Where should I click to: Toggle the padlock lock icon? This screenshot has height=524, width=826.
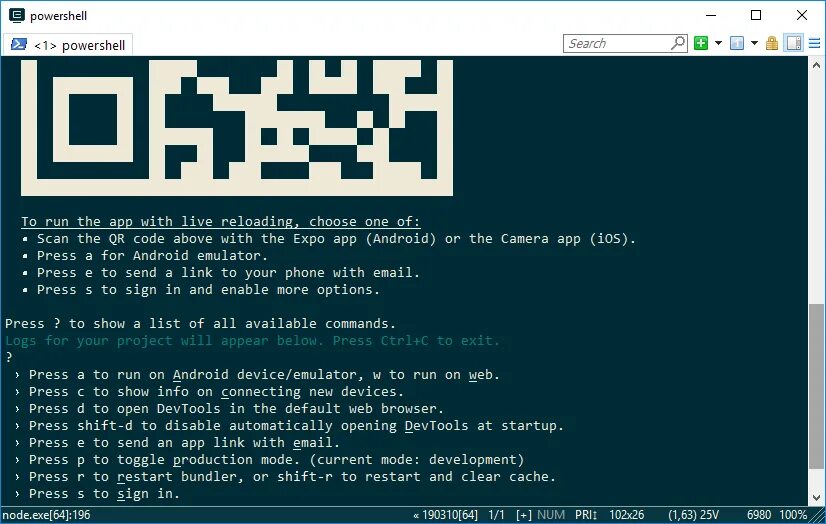[x=772, y=43]
